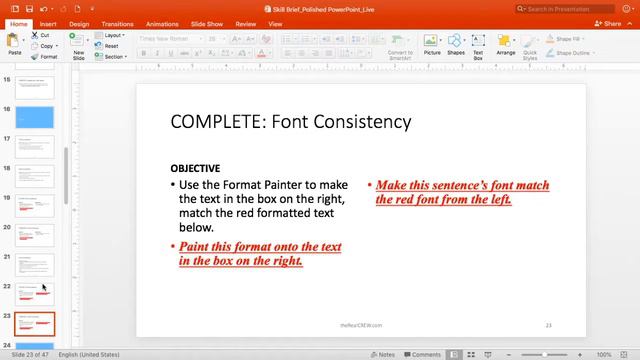The image size is (640, 360).
Task: Open the font size combo box
Action: [216, 39]
